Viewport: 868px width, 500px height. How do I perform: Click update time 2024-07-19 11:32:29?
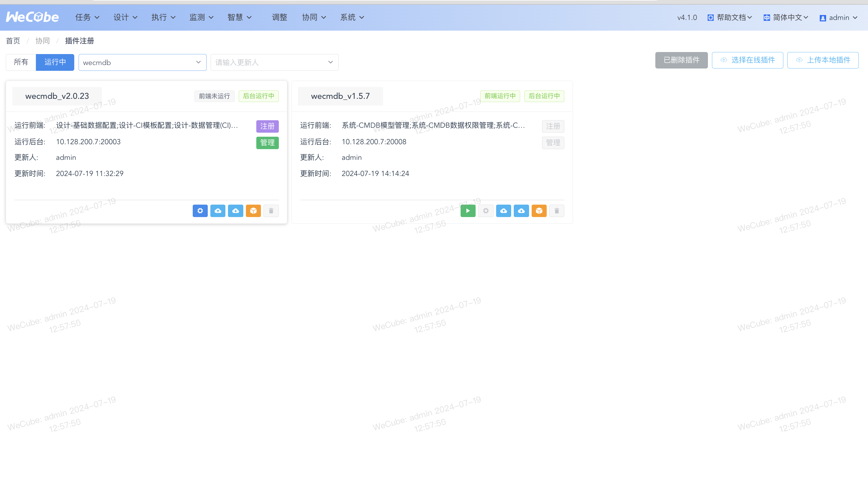click(x=90, y=173)
